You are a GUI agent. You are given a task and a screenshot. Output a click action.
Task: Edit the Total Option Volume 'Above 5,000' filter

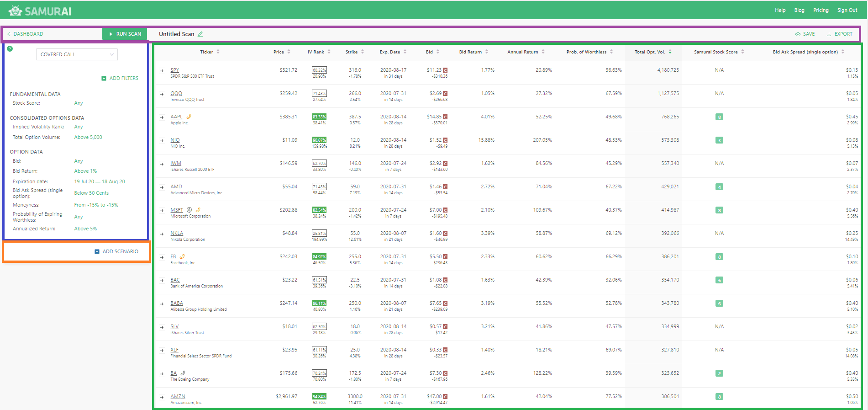tap(88, 137)
